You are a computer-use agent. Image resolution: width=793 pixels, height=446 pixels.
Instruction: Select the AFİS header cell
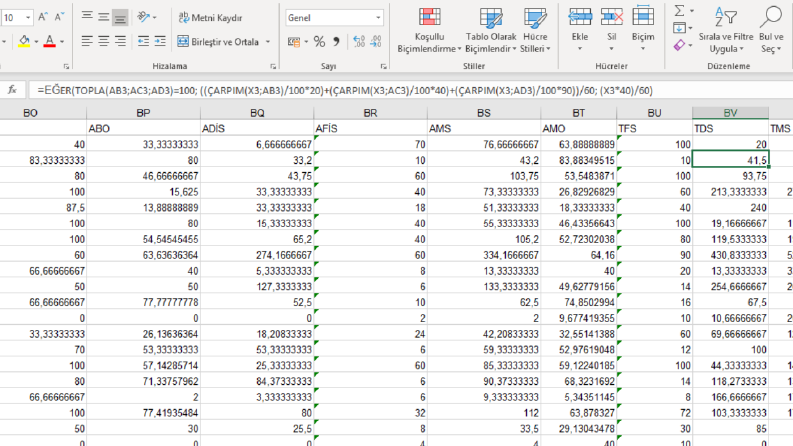point(370,128)
